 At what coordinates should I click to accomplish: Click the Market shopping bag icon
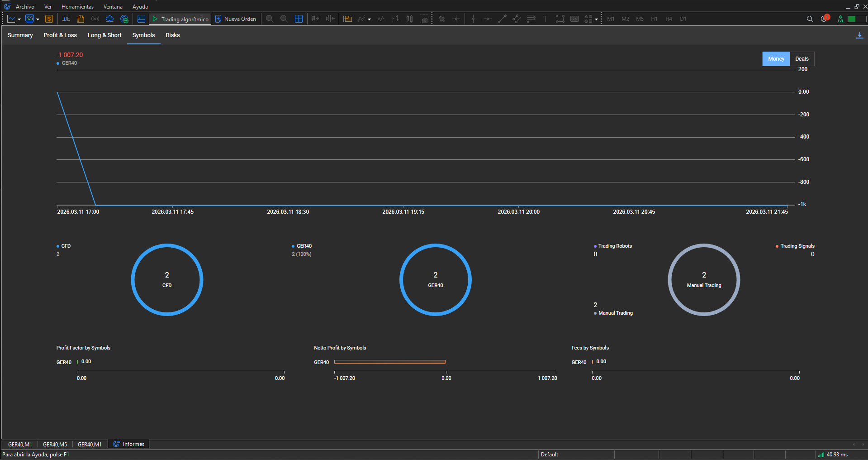pos(81,19)
